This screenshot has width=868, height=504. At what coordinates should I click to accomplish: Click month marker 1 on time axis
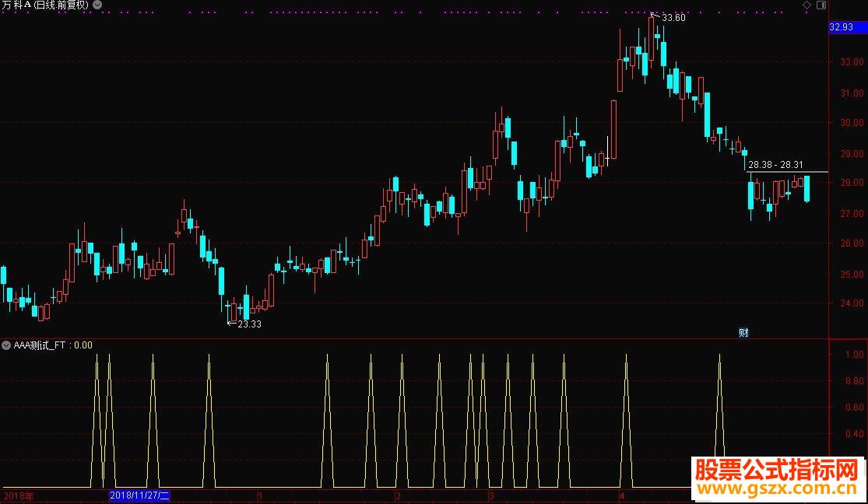click(x=260, y=495)
